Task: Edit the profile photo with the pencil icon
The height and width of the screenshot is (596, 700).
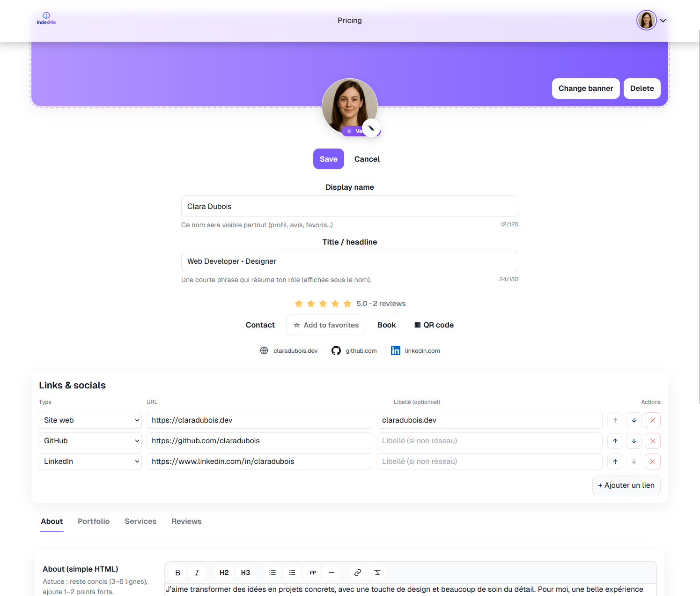Action: click(x=371, y=128)
